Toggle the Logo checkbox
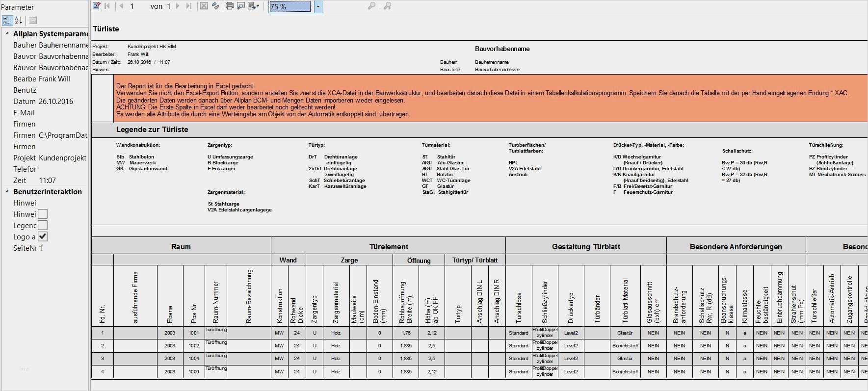 (43, 236)
